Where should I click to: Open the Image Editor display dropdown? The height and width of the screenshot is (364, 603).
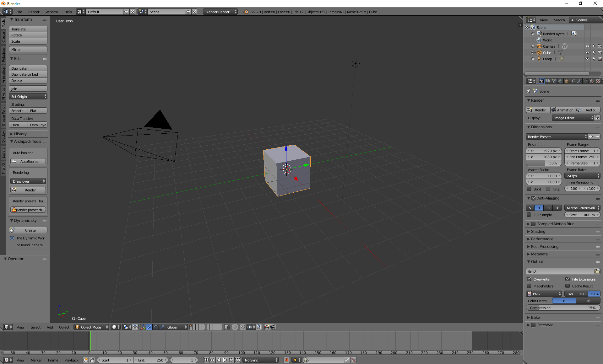click(573, 118)
